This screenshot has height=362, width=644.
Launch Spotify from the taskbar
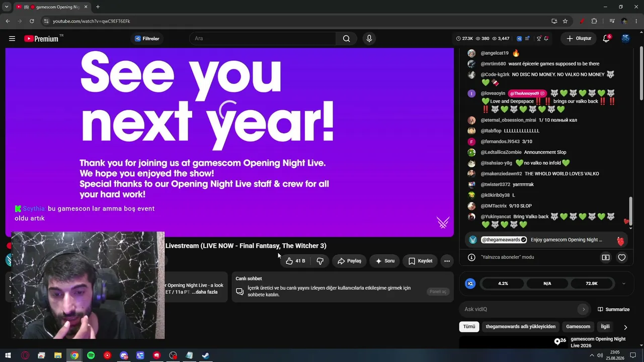pos(91,355)
